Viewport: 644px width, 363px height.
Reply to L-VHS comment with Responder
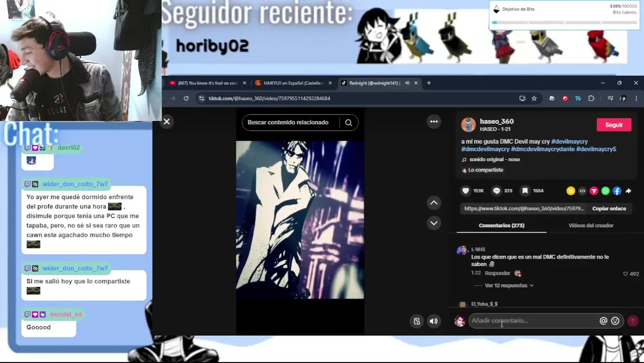tap(497, 273)
